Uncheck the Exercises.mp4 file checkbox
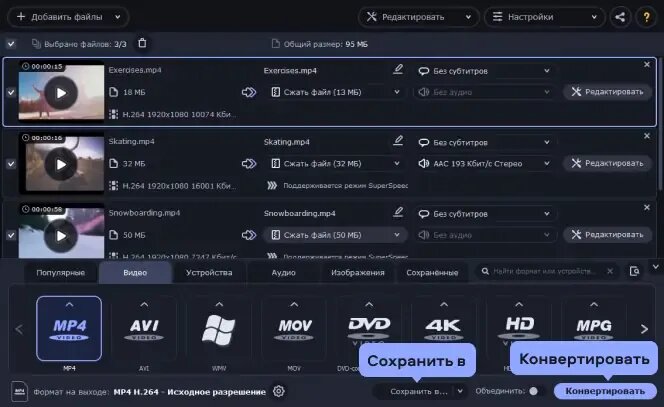This screenshot has width=664, height=407. click(11, 92)
